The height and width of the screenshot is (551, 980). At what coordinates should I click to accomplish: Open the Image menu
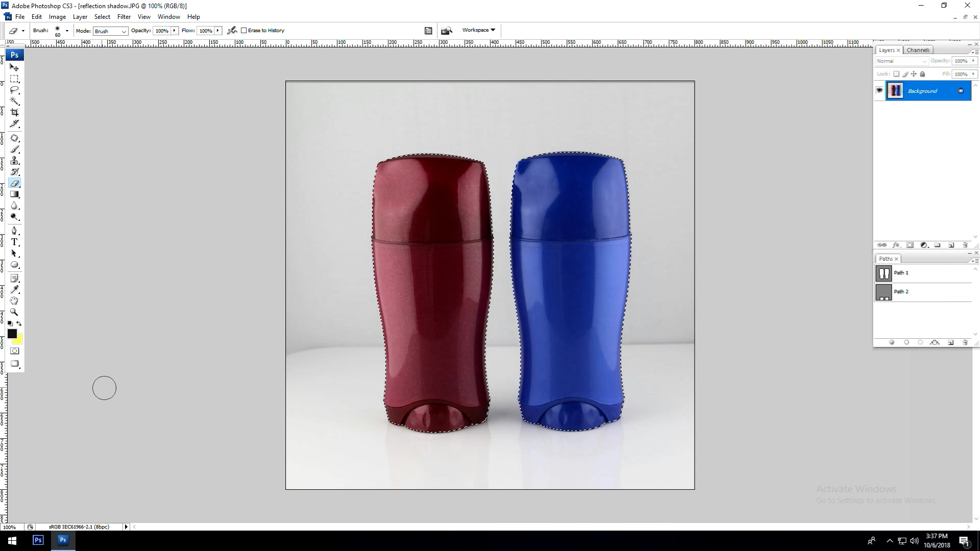coord(57,17)
